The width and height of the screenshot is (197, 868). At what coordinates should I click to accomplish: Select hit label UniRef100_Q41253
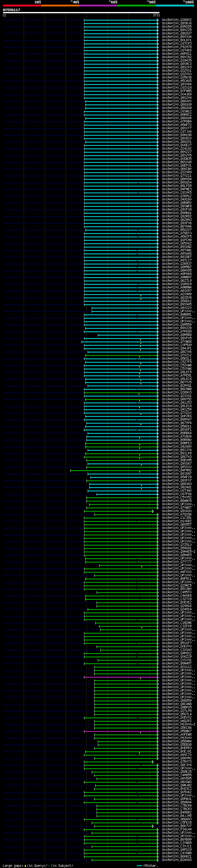[176, 402]
